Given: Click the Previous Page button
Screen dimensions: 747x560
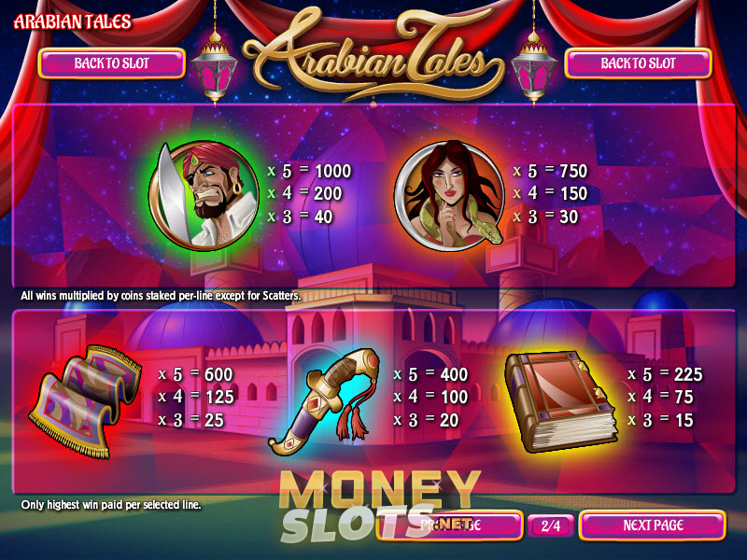Looking at the screenshot, I should [450, 525].
